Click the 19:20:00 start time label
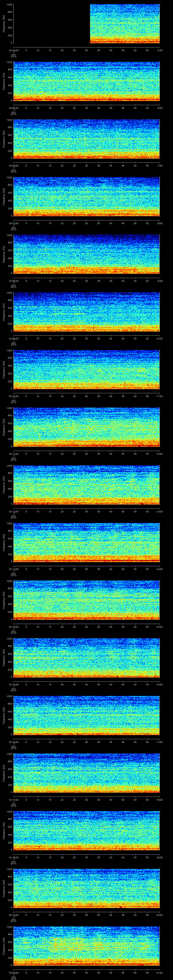The height and width of the screenshot is (980, 173). (14, 973)
